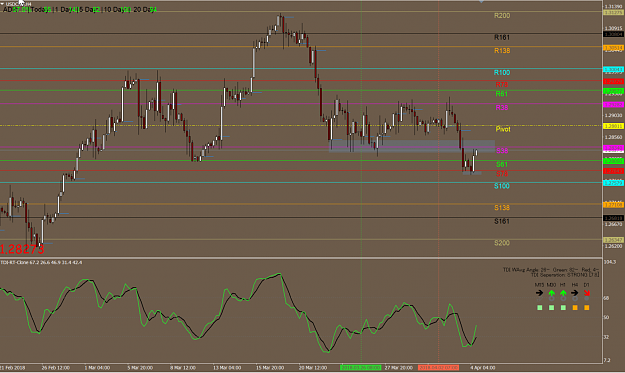The image size is (625, 373).
Task: Click the H4 grey circle indicator
Action: pyautogui.click(x=574, y=298)
